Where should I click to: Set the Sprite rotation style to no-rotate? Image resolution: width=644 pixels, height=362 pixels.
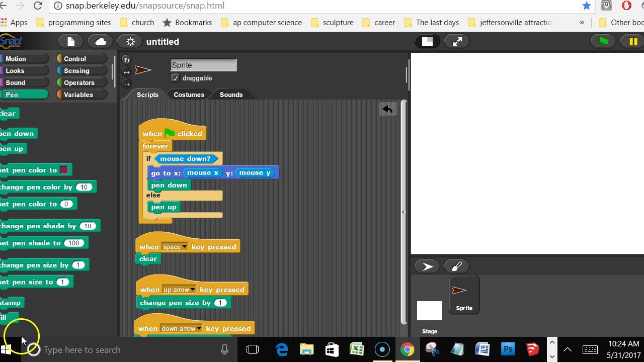click(x=127, y=83)
